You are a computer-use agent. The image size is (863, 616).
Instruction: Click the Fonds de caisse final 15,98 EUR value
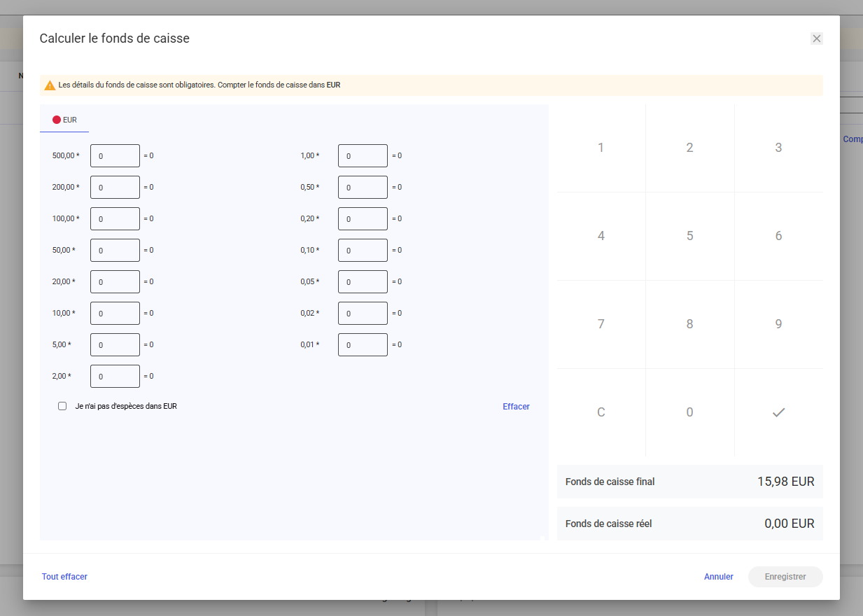(786, 482)
